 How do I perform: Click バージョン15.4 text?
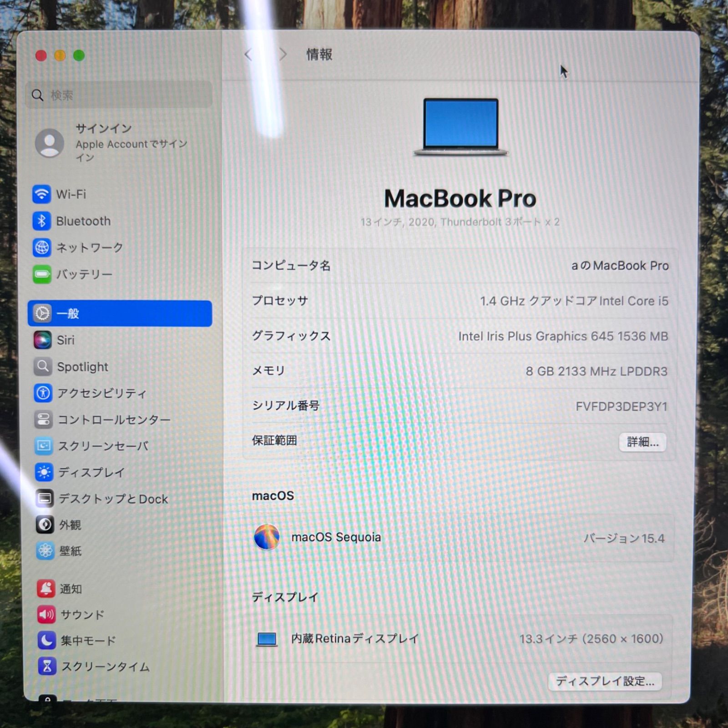pos(624,538)
